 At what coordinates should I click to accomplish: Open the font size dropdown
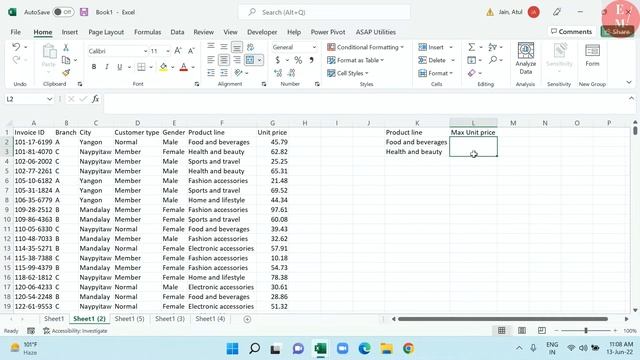168,51
